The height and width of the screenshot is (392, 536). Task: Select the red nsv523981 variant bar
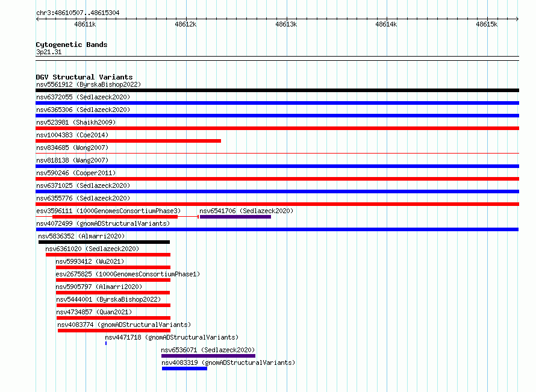[277, 128]
